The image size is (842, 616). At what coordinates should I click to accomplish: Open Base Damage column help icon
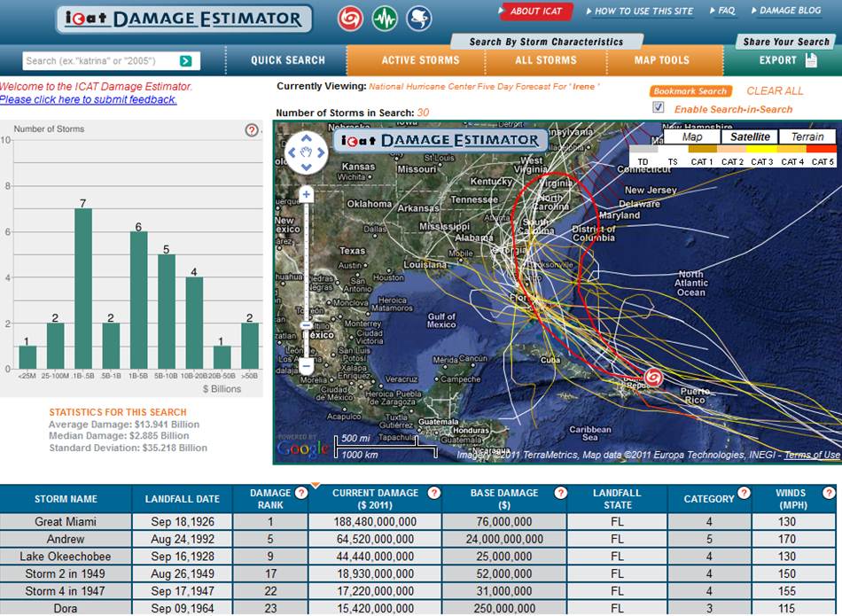[561, 493]
